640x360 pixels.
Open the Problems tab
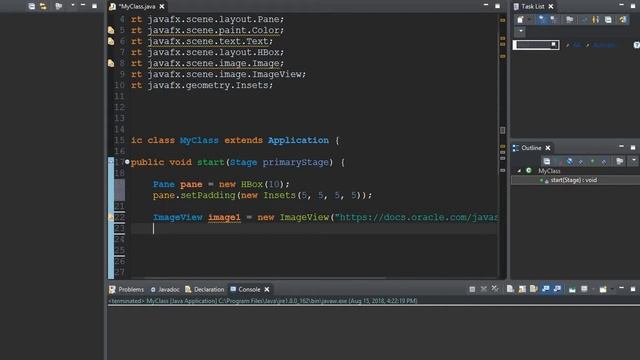coord(131,289)
